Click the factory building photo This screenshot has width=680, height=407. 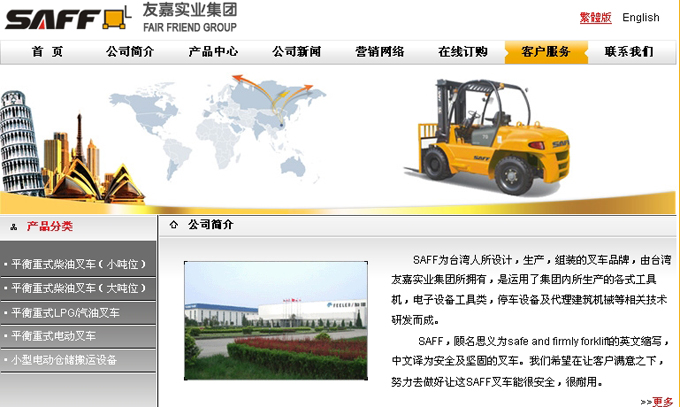click(x=276, y=321)
